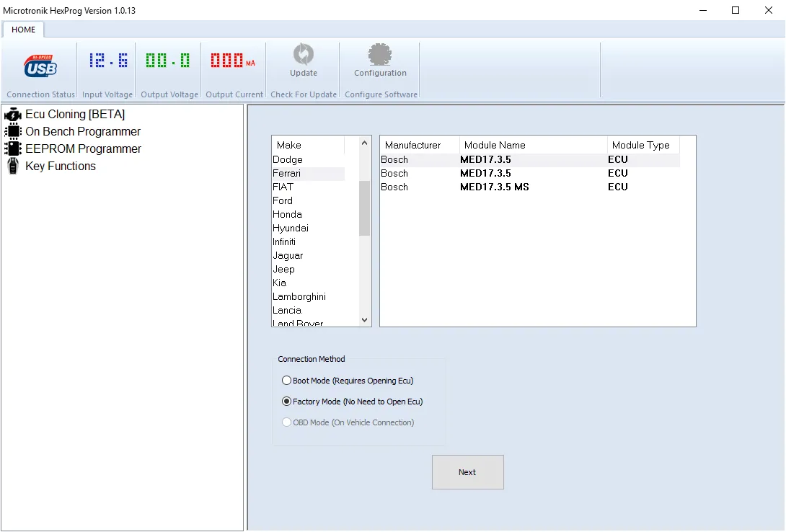Open Ecu Cloning [BETA] section

click(x=75, y=114)
